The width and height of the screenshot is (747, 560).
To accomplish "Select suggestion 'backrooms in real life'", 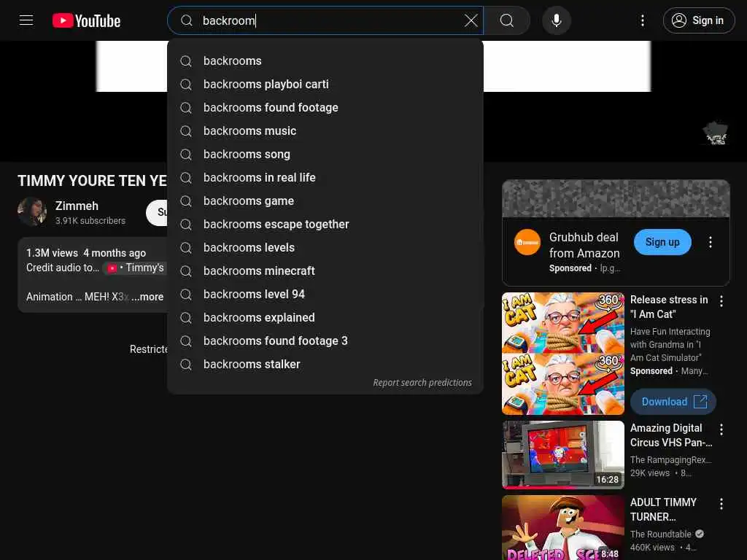I will [x=325, y=178].
